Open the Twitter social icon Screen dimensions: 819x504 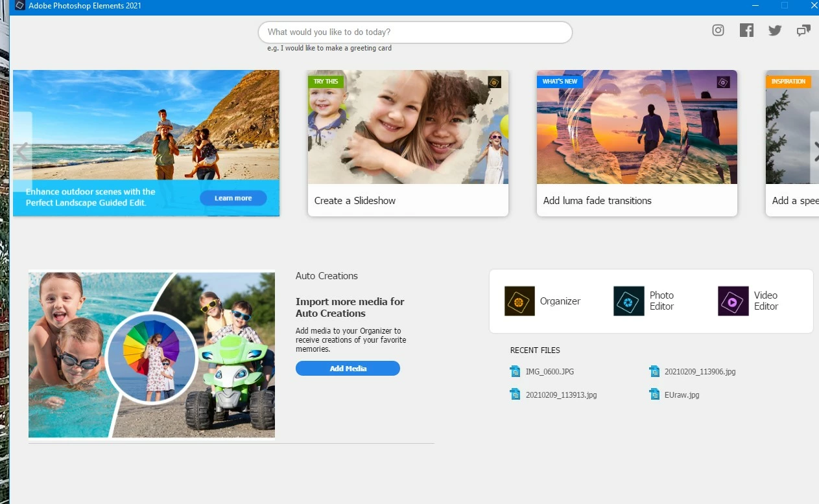tap(775, 30)
